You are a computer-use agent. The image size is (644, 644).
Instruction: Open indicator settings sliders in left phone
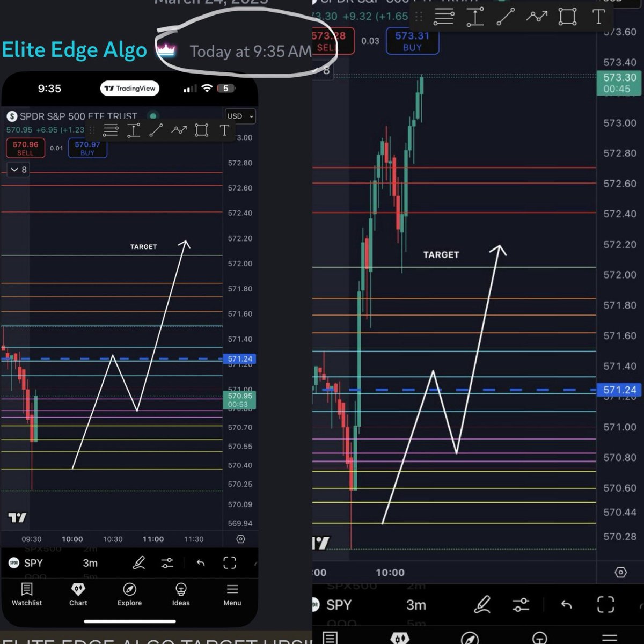coord(167,562)
